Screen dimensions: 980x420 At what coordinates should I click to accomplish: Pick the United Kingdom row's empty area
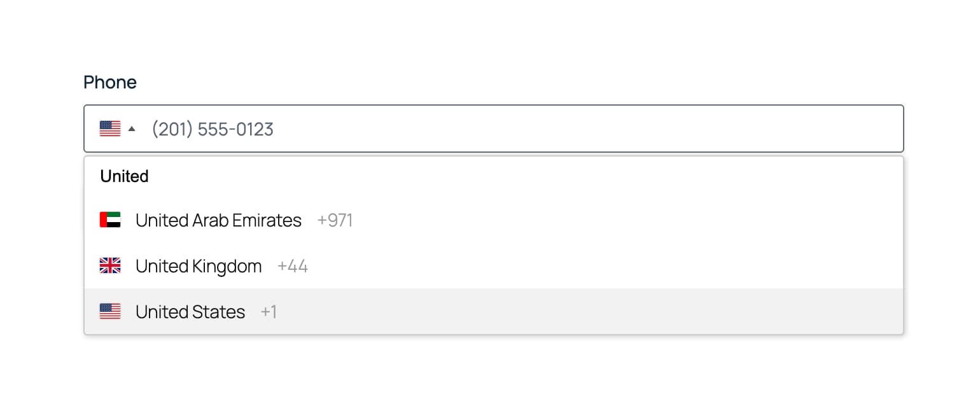[605, 266]
